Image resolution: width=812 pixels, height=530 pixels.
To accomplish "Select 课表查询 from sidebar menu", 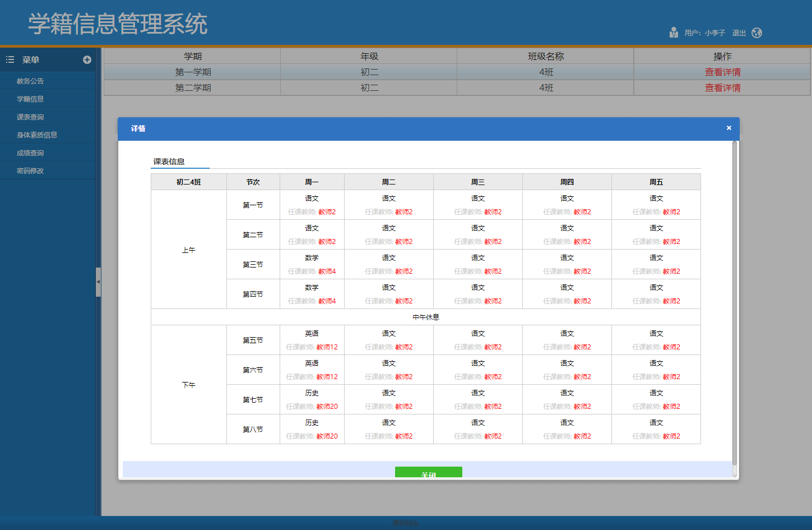I will [30, 117].
